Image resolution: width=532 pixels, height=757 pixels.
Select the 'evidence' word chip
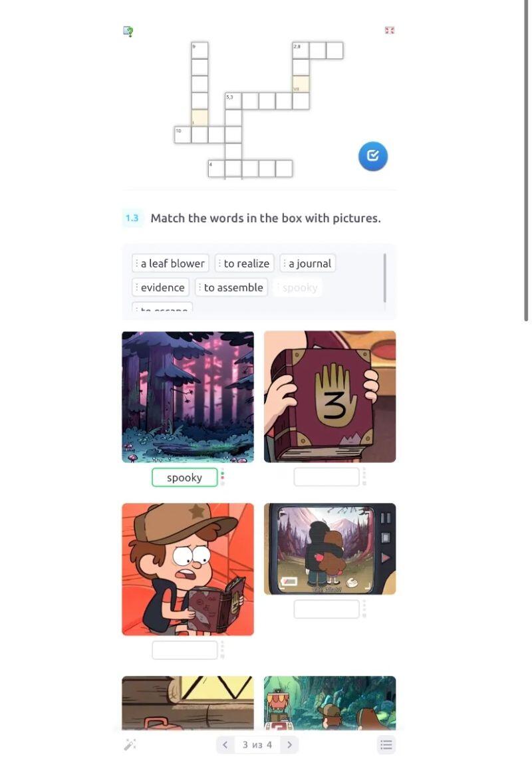160,287
